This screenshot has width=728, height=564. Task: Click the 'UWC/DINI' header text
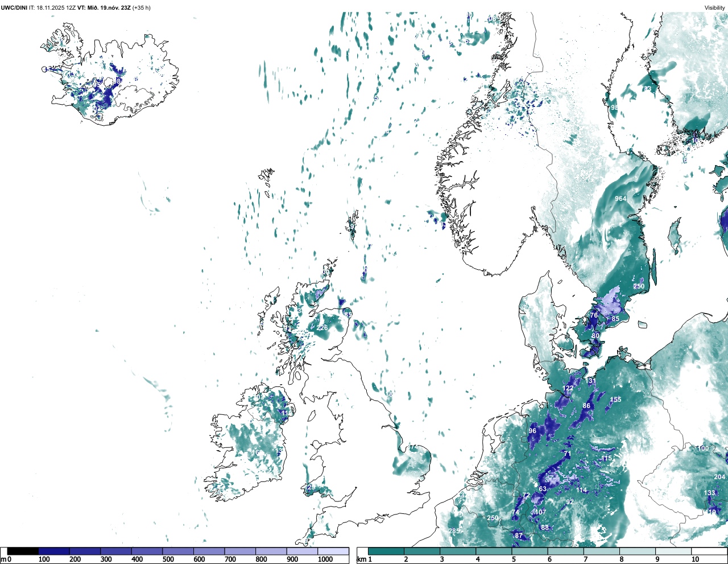pyautogui.click(x=14, y=7)
